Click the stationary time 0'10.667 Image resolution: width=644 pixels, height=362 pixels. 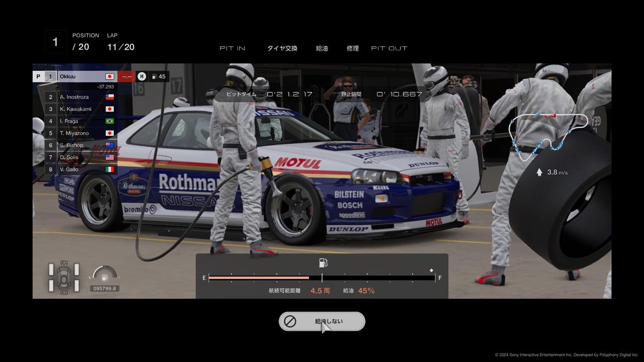(x=399, y=94)
